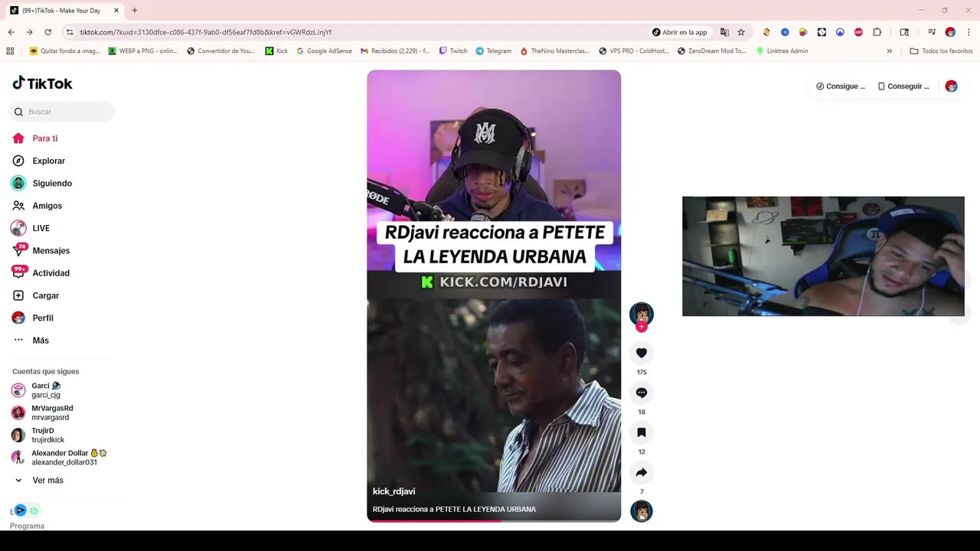Open the VPS PRO ColdHost bookmark

click(634, 51)
